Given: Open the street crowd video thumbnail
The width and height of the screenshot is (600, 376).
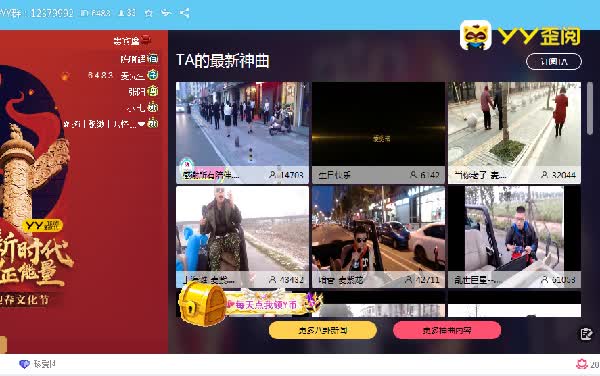Looking at the screenshot, I should pos(242,133).
